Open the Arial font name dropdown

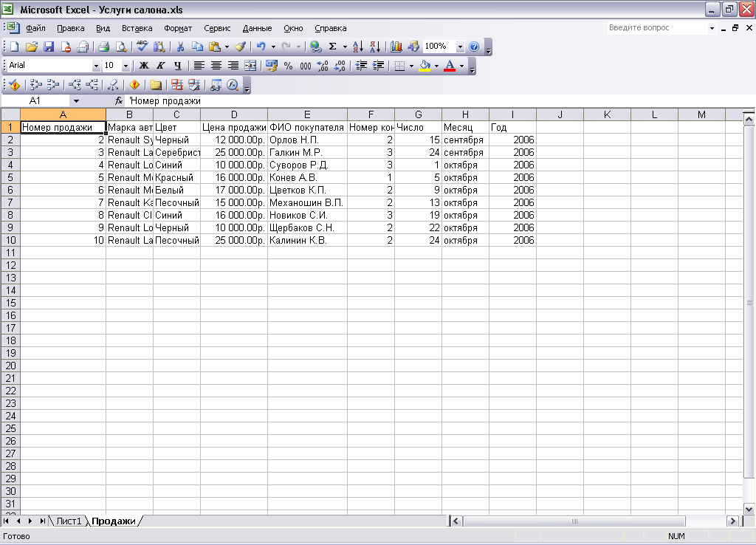[x=96, y=66]
